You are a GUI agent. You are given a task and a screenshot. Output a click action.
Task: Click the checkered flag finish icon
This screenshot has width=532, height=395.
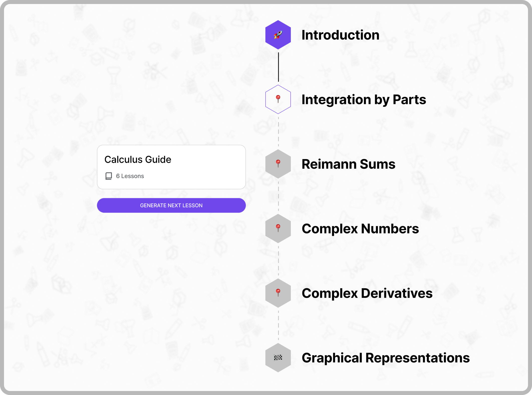click(x=278, y=358)
